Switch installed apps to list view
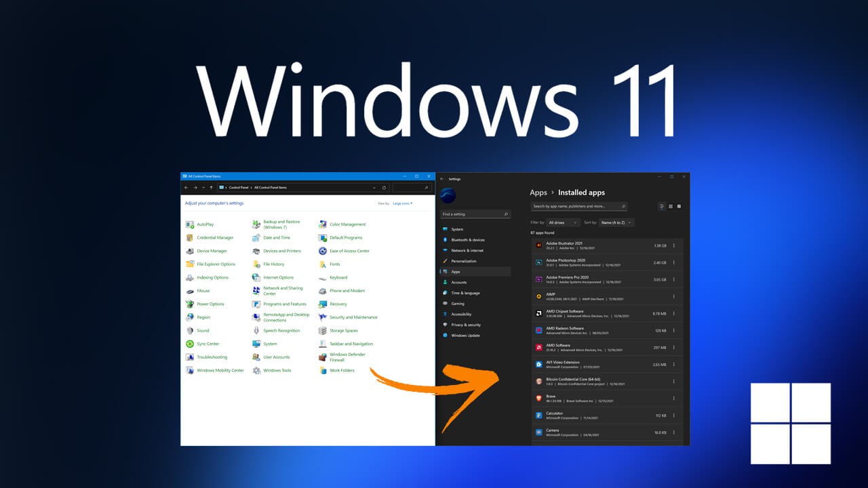 tap(662, 206)
